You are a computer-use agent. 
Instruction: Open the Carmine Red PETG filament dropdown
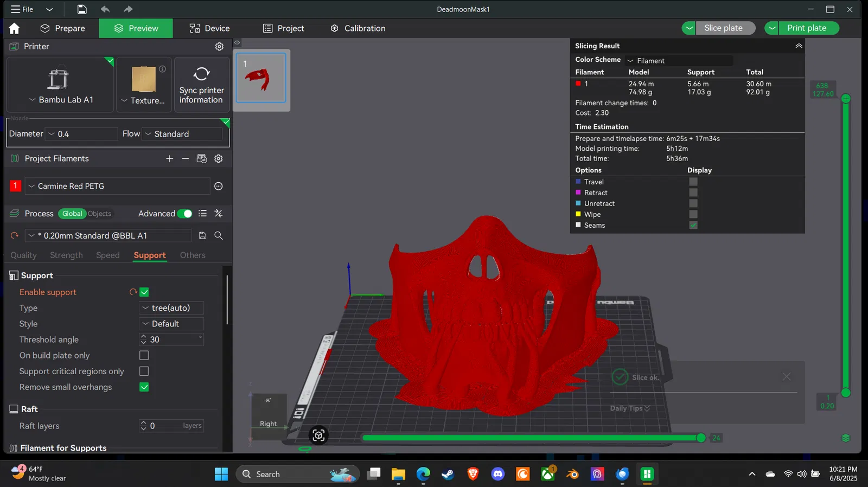117,186
